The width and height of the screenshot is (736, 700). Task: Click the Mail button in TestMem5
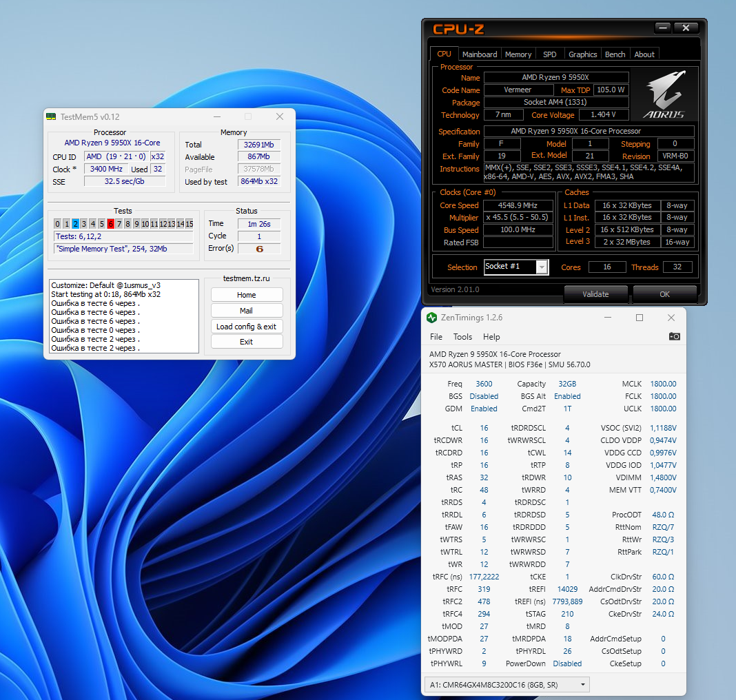247,311
